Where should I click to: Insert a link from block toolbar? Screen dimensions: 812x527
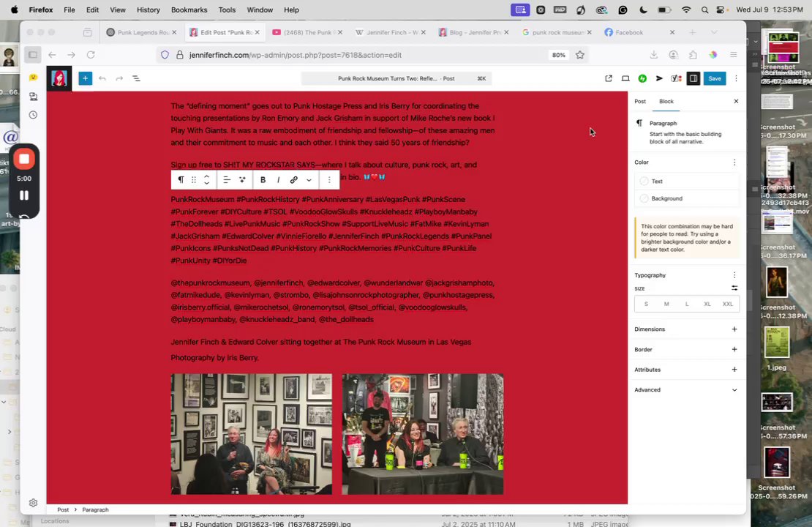293,180
